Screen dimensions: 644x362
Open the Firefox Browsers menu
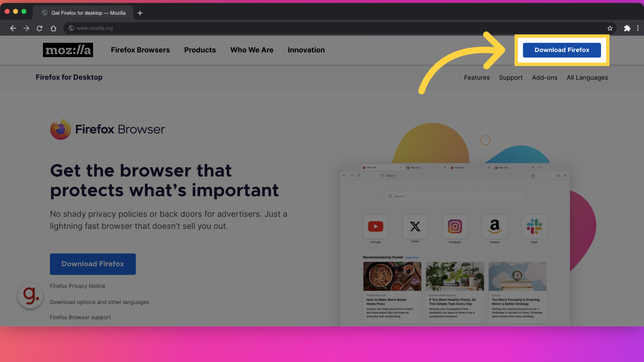141,50
